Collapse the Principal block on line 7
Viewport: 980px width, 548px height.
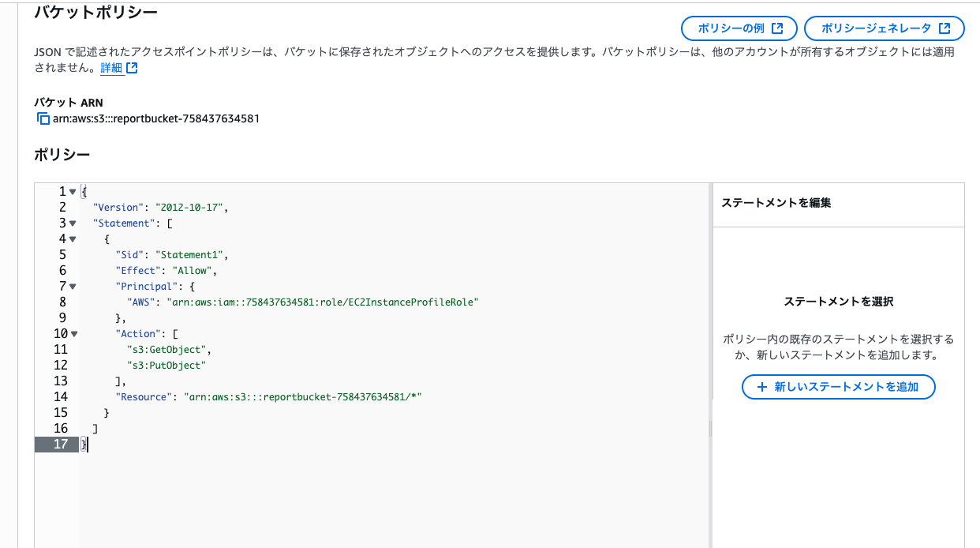pyautogui.click(x=73, y=287)
